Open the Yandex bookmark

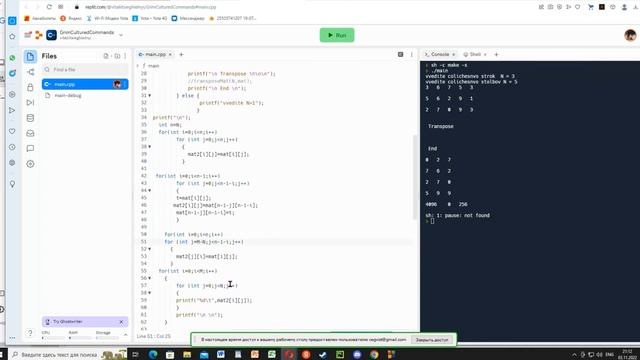[71, 18]
